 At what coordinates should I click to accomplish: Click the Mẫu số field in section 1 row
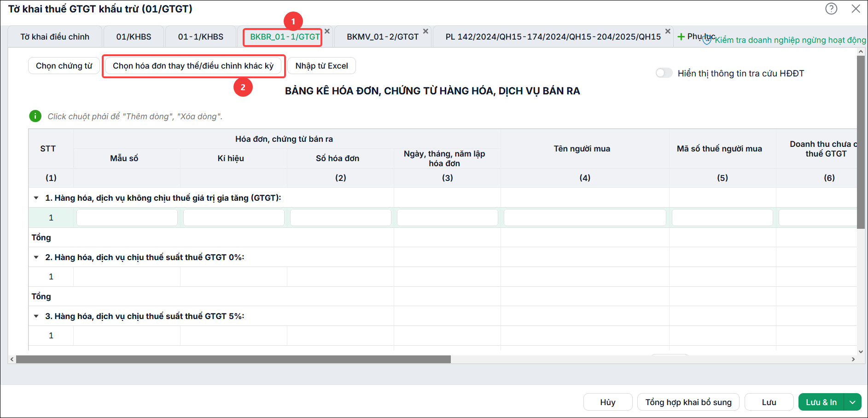(x=127, y=217)
